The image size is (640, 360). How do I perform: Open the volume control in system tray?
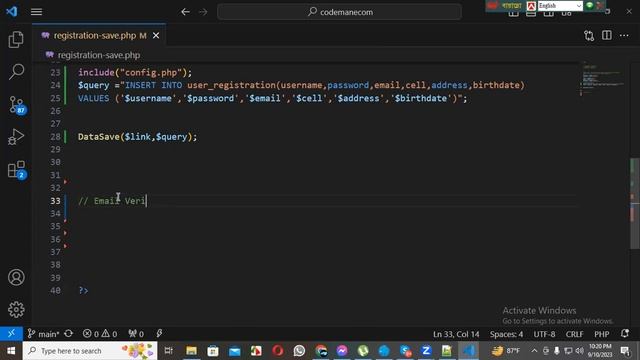[x=580, y=351]
